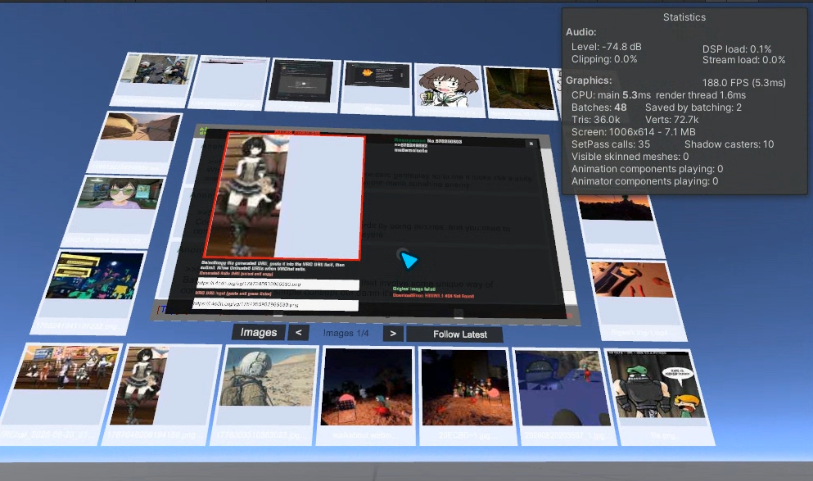Go to next page with > button
The image size is (813, 481).
click(x=393, y=333)
